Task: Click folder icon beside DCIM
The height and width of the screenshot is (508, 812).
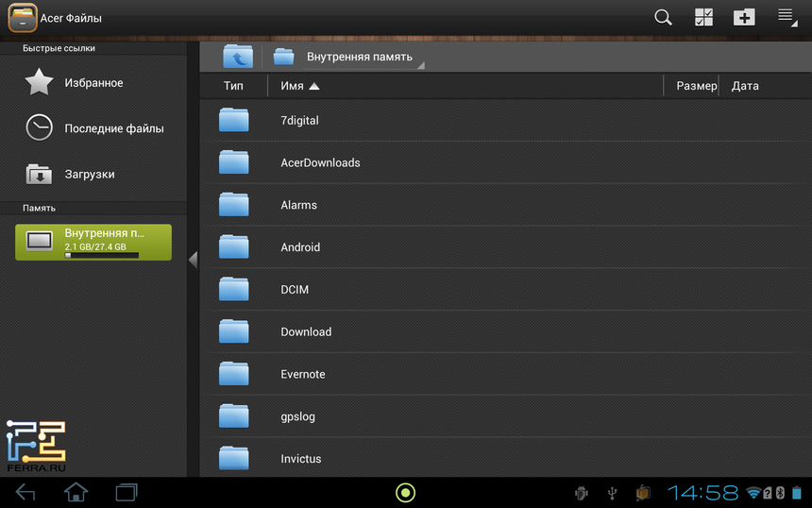Action: tap(233, 289)
